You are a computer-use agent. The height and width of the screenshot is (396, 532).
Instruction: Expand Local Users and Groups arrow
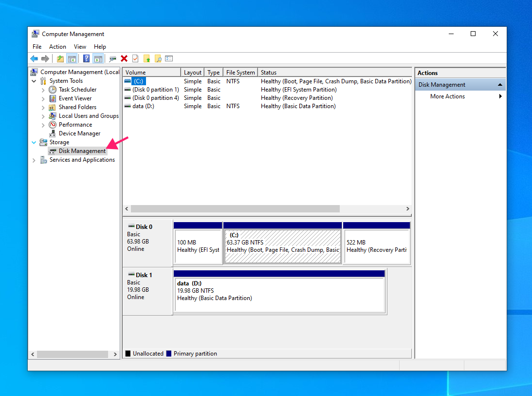click(x=43, y=116)
